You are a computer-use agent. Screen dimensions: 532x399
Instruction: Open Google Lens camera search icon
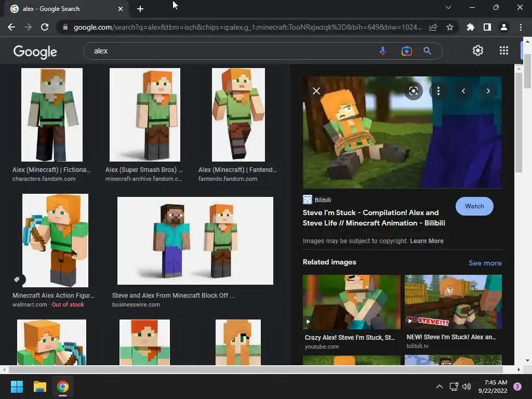tap(406, 51)
